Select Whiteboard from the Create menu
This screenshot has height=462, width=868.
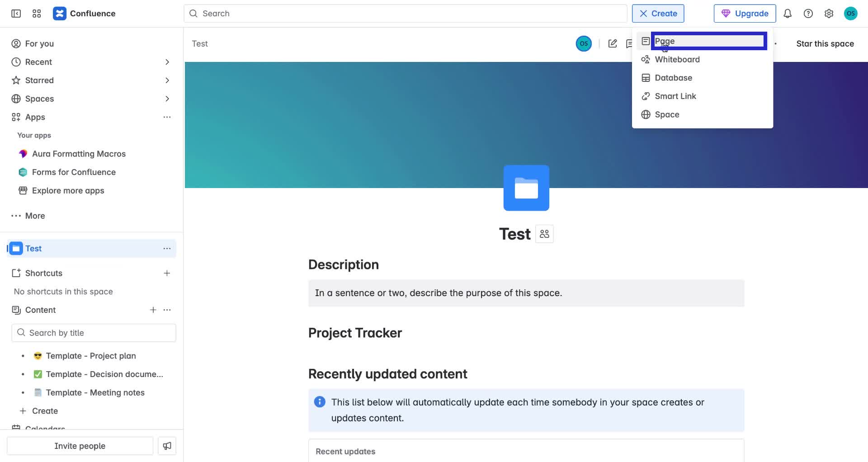[677, 59]
